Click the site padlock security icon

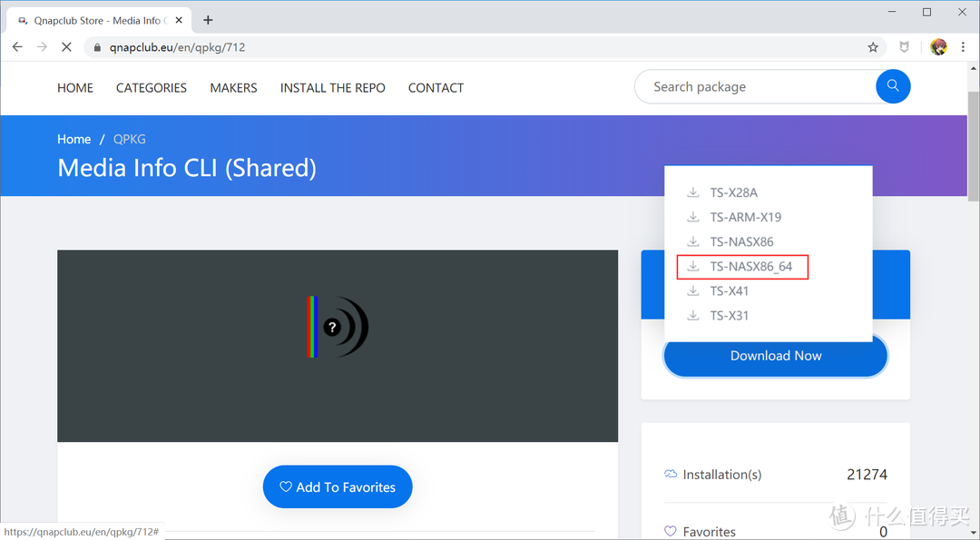pos(97,47)
